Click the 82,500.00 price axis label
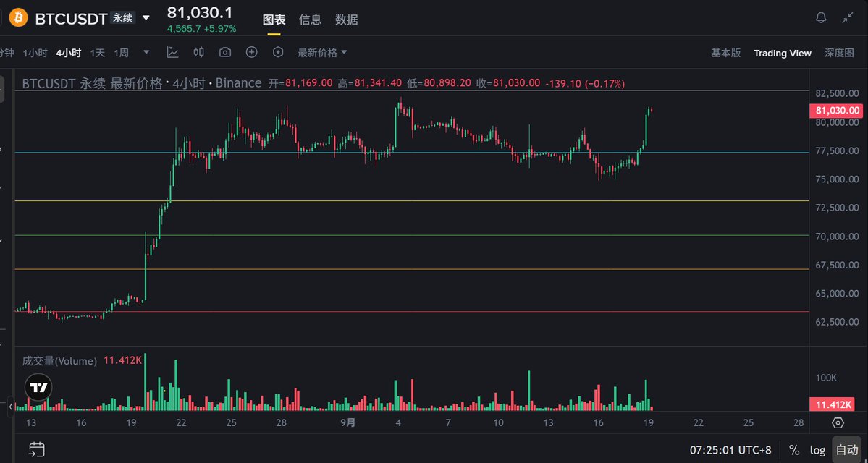The height and width of the screenshot is (463, 868). [x=837, y=93]
